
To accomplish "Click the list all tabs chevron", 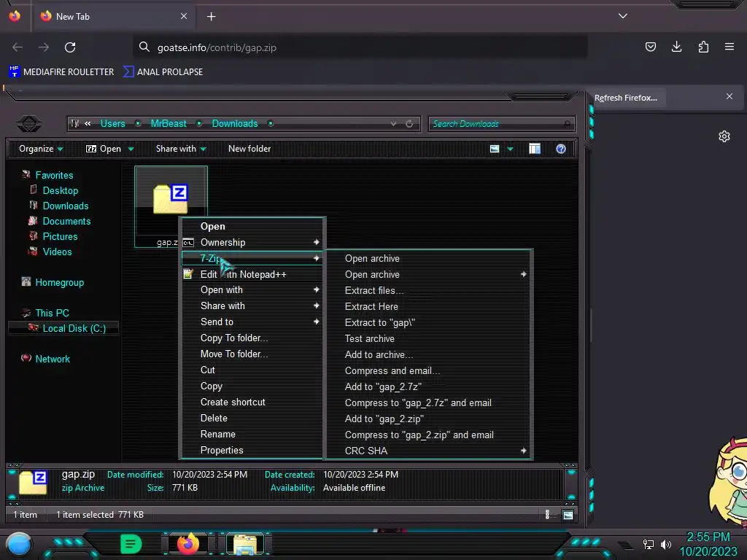I will [x=623, y=16].
